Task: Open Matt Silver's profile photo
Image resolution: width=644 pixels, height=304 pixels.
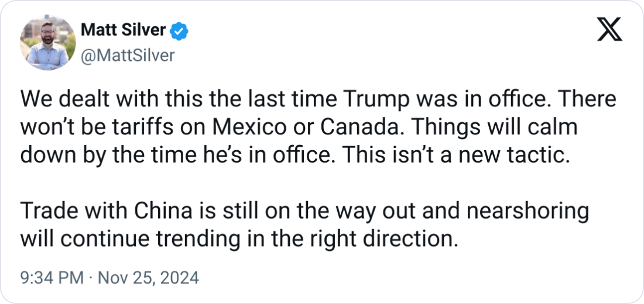Action: click(x=48, y=43)
